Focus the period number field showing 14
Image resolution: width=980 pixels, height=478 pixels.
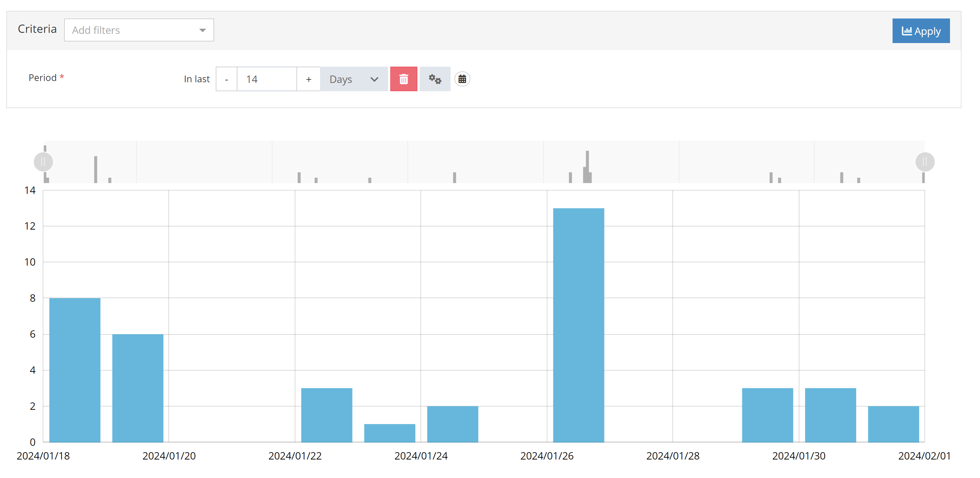point(266,79)
